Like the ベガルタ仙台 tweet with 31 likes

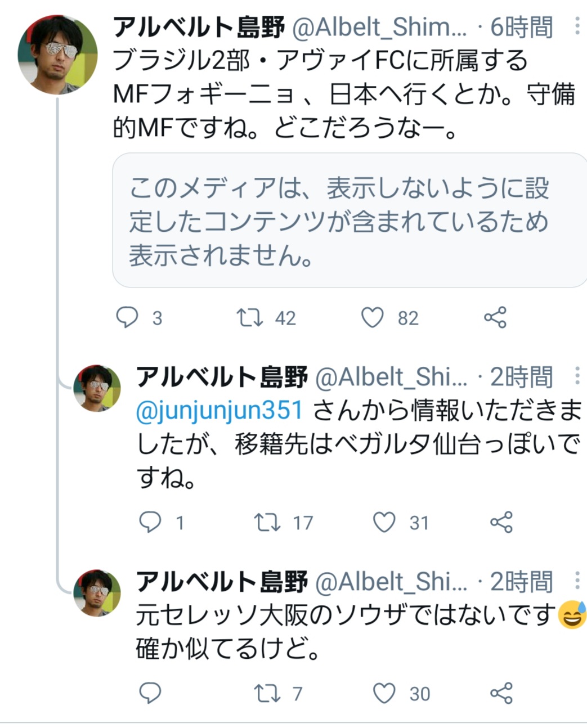point(385,522)
